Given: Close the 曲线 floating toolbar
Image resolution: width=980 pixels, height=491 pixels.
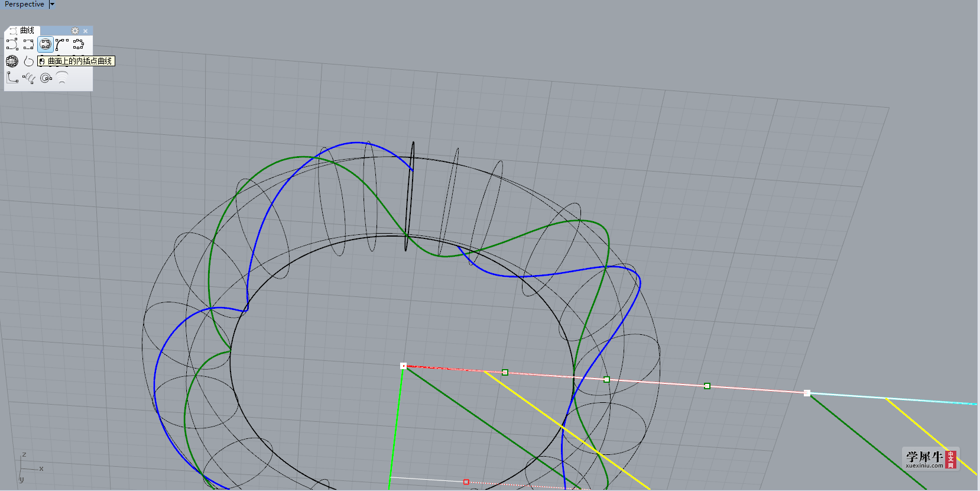Looking at the screenshot, I should tap(86, 31).
